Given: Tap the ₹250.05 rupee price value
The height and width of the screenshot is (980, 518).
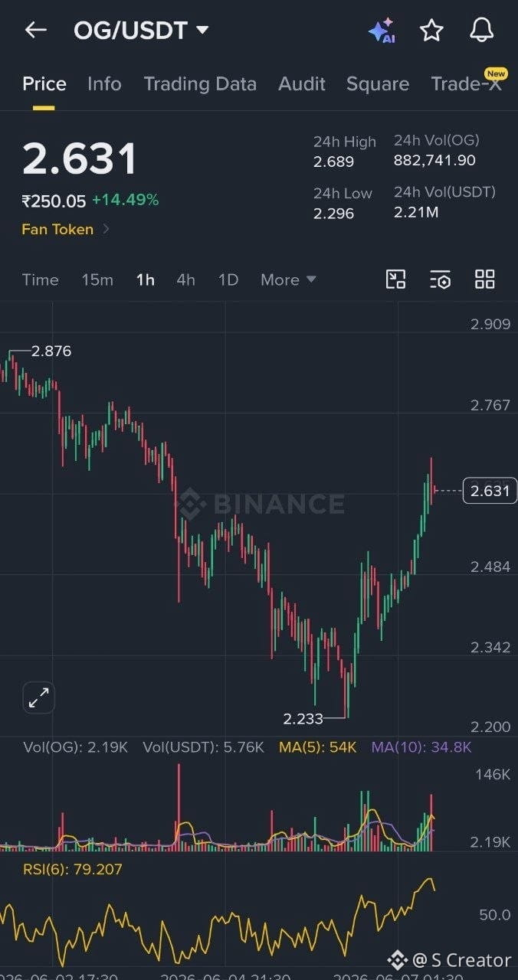Looking at the screenshot, I should [54, 201].
